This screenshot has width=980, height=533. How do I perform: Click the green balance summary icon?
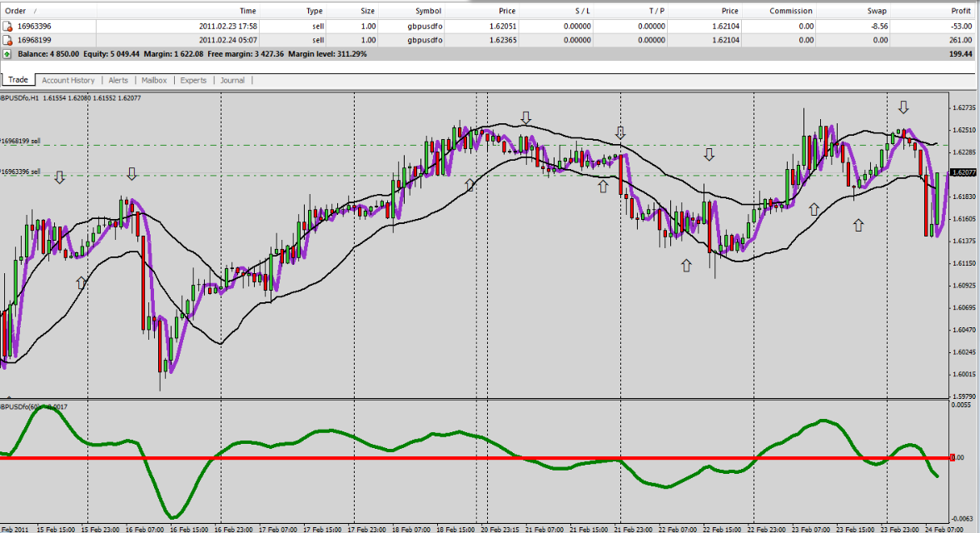[x=7, y=54]
